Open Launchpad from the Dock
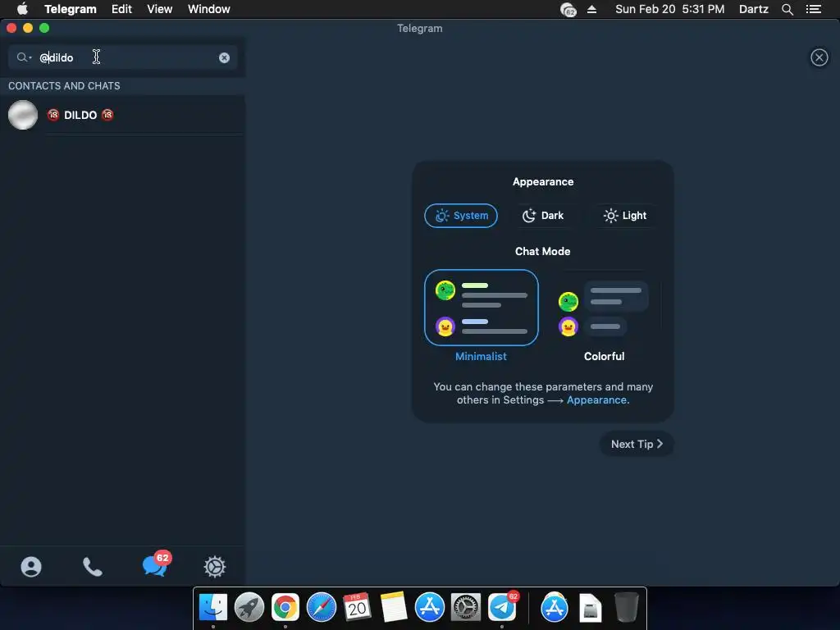This screenshot has height=630, width=840. (x=249, y=608)
